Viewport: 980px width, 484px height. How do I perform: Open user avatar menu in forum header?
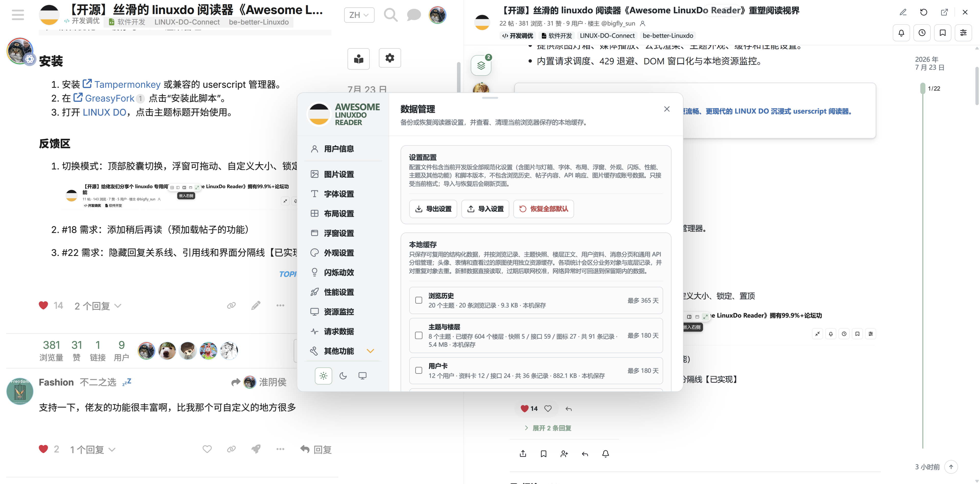(438, 15)
